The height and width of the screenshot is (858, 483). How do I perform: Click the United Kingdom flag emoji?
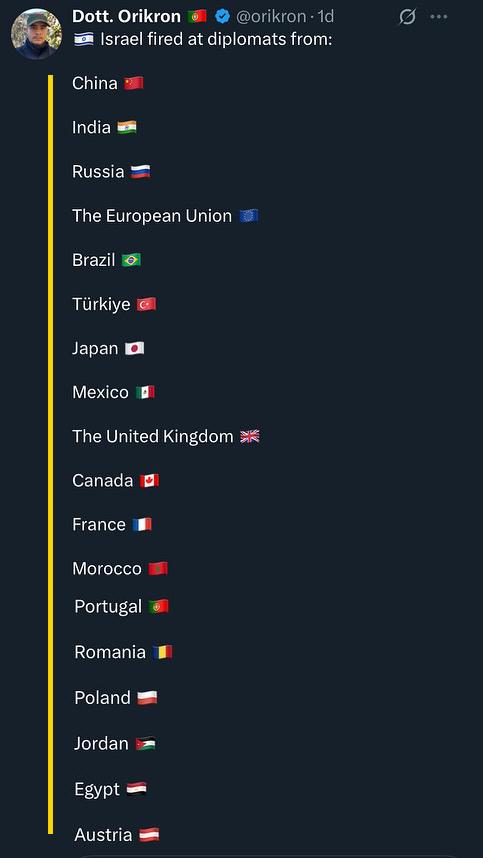coord(250,437)
